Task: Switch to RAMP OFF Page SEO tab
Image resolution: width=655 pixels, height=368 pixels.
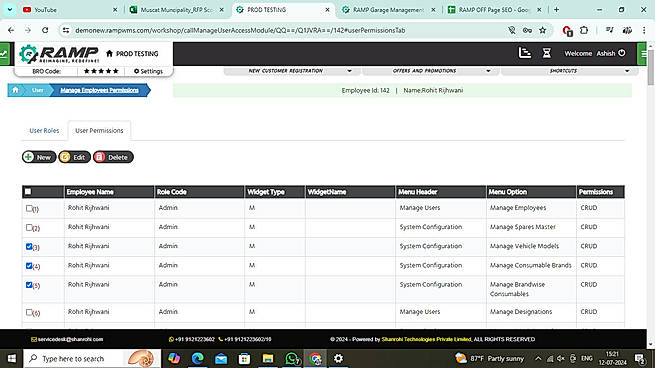Action: pyautogui.click(x=494, y=10)
